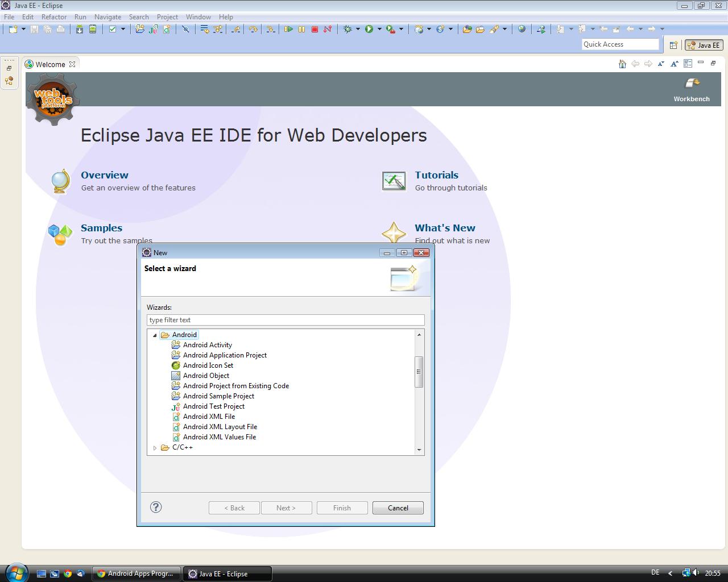Toggle Skip All Breakpoints

185,29
